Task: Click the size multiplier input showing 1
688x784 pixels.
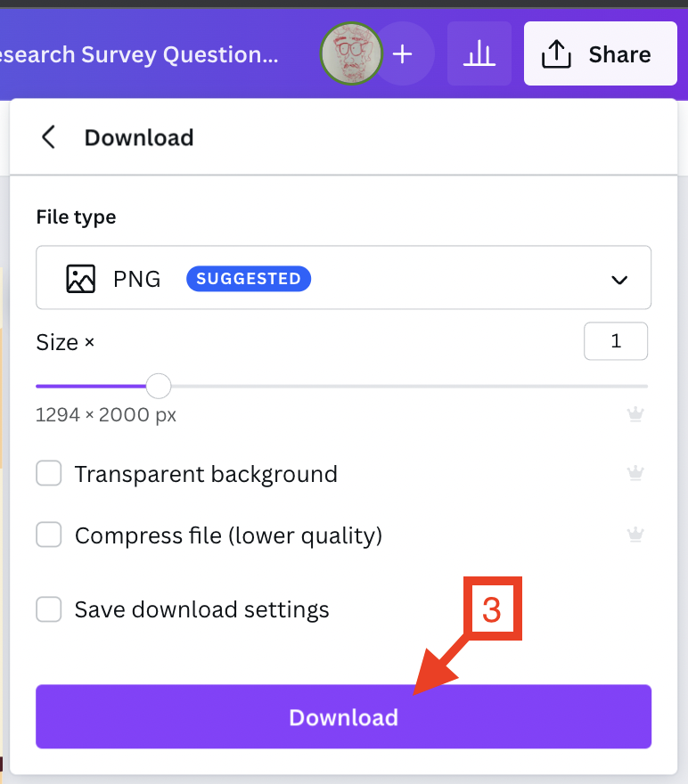Action: coord(616,341)
